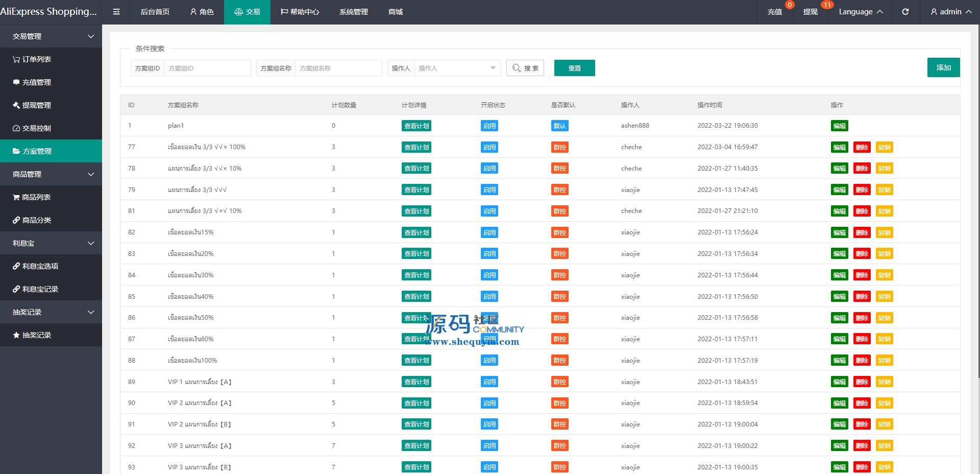Click 编辑 for plan1 row
Image resolution: width=980 pixels, height=474 pixels.
[x=840, y=126]
